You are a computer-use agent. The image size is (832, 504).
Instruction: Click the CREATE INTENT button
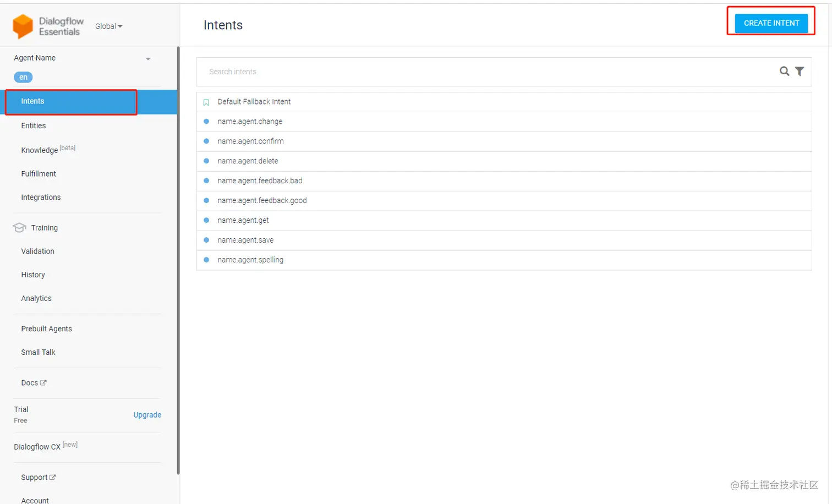[771, 23]
